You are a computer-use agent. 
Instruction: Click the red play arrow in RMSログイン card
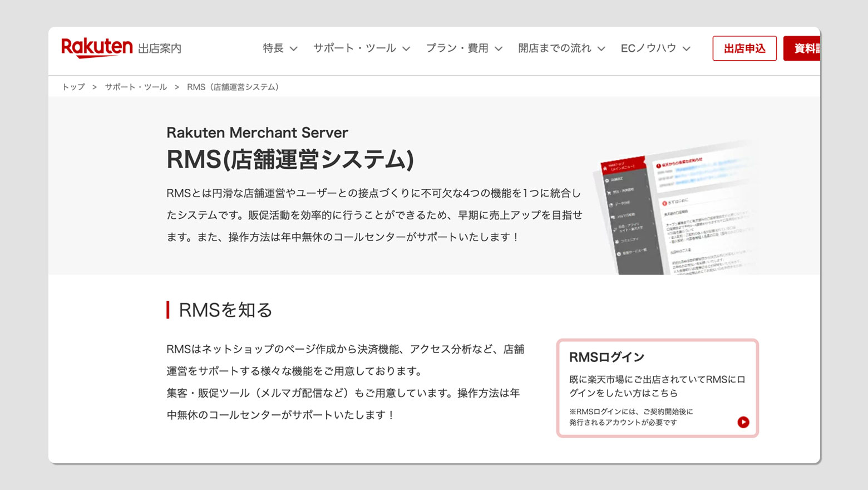coord(743,422)
